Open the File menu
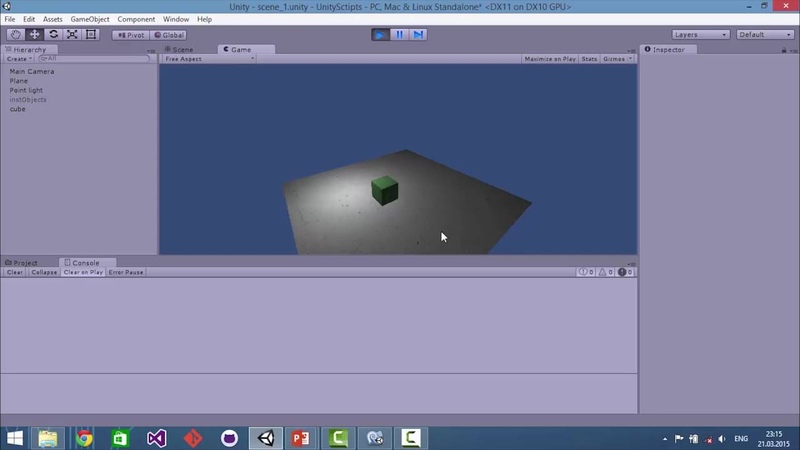 10,19
